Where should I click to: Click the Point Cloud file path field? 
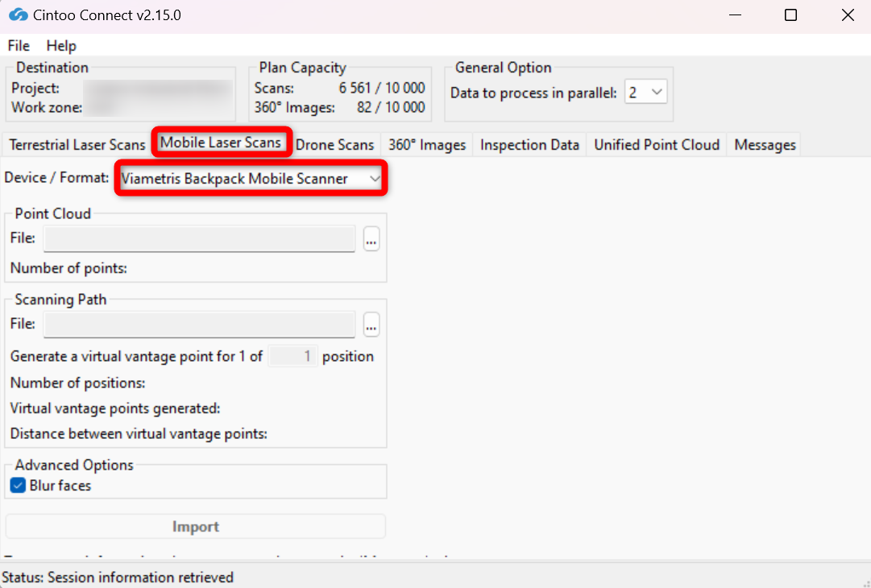199,239
